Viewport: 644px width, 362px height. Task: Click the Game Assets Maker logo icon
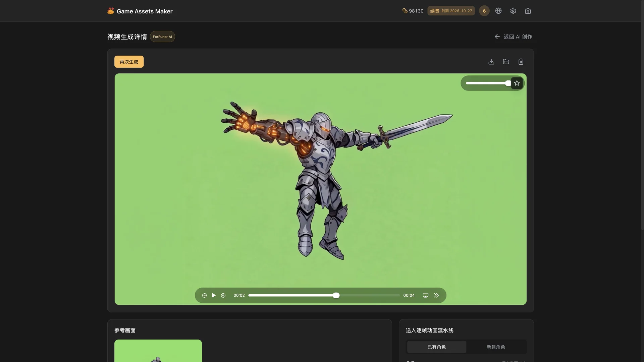111,11
